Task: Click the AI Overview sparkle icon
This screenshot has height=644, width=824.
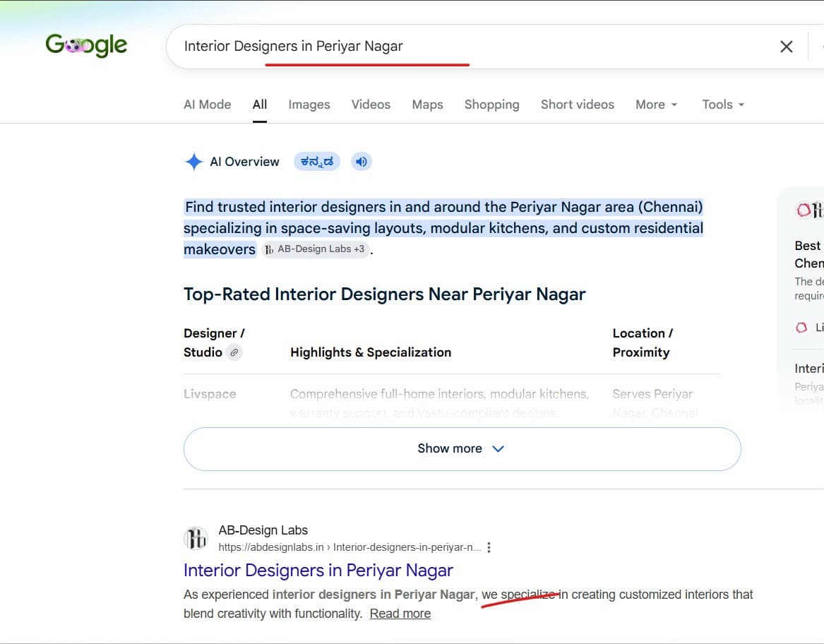Action: point(194,162)
